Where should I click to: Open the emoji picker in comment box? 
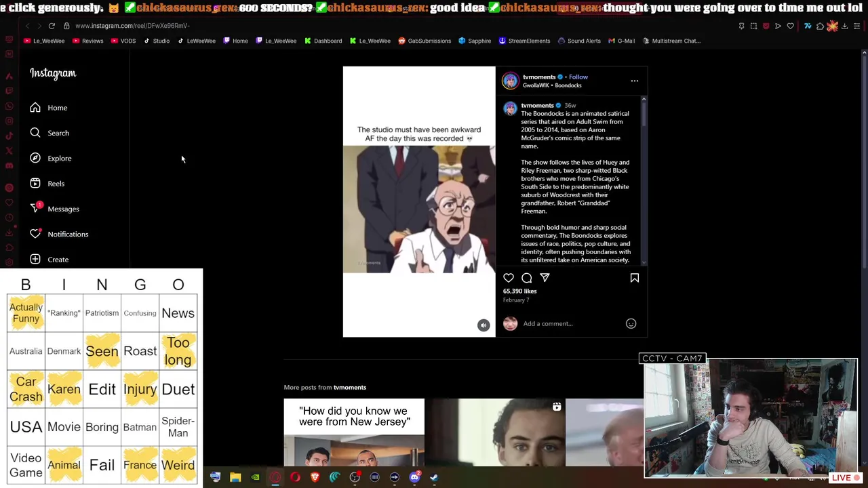(x=631, y=324)
